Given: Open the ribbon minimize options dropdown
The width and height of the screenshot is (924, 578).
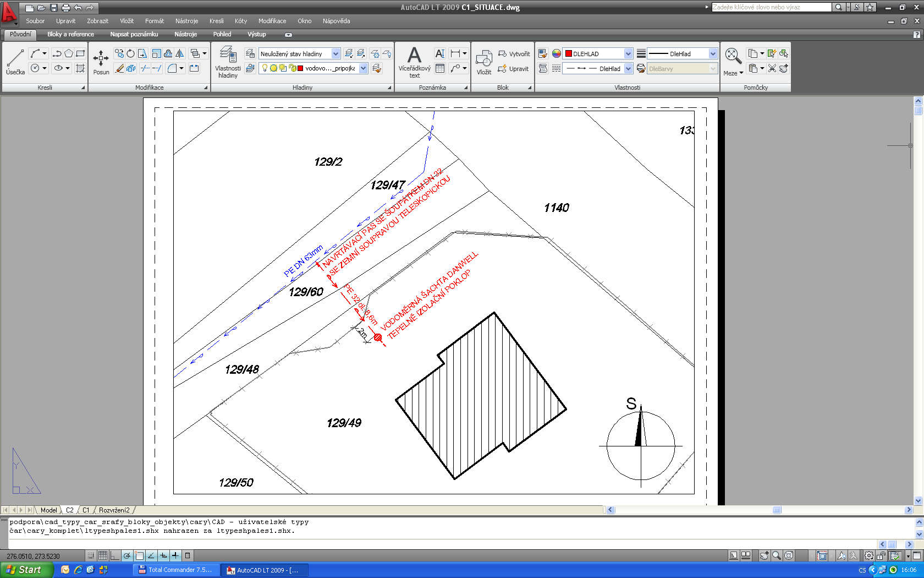Looking at the screenshot, I should (x=288, y=35).
